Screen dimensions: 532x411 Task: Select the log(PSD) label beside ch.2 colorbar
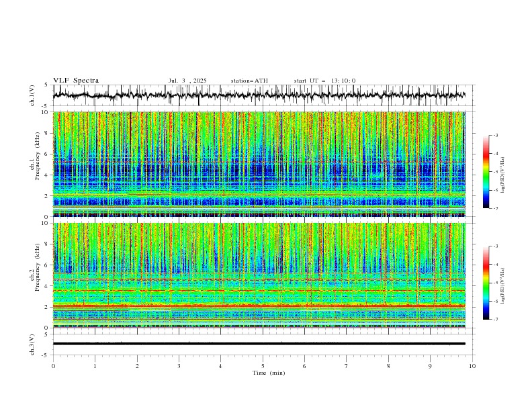pyautogui.click(x=503, y=286)
